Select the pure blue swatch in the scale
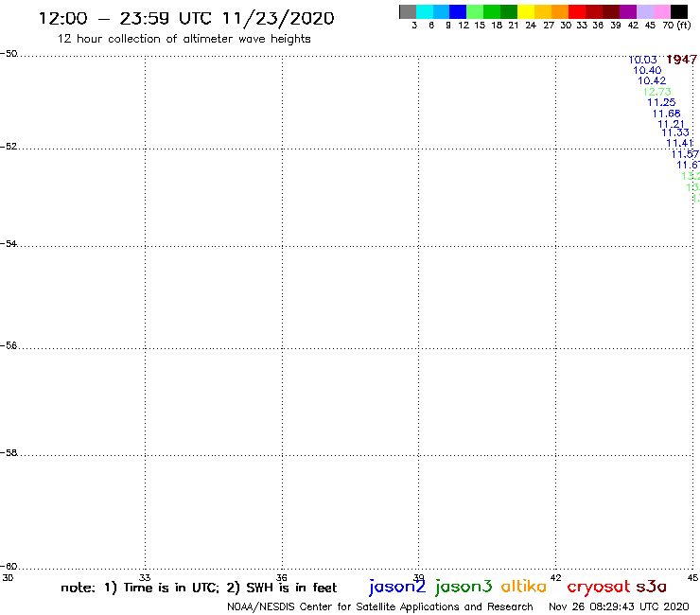The image size is (700, 615). 458,11
